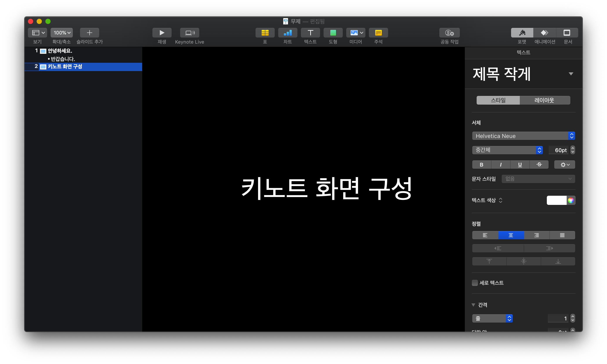Screen dimensions: 607x364
Task: Insert a text box
Action: (x=310, y=33)
